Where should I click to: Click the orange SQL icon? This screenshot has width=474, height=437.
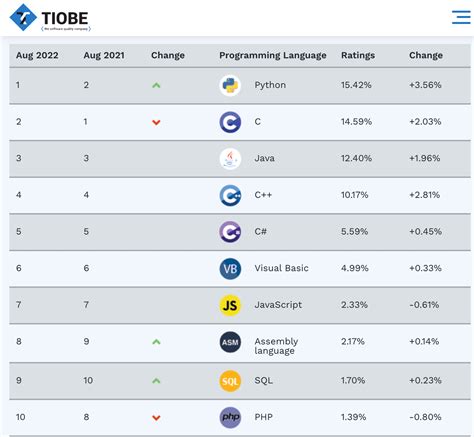[230, 381]
